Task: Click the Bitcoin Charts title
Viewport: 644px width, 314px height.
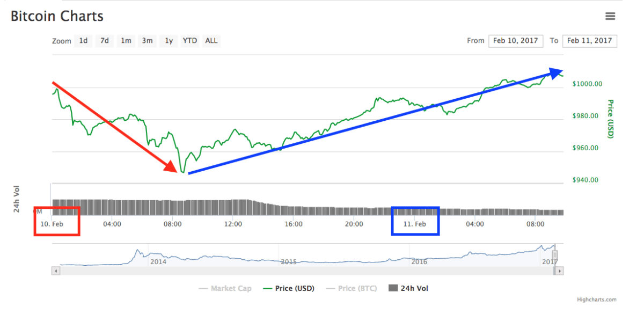Action: (x=57, y=16)
